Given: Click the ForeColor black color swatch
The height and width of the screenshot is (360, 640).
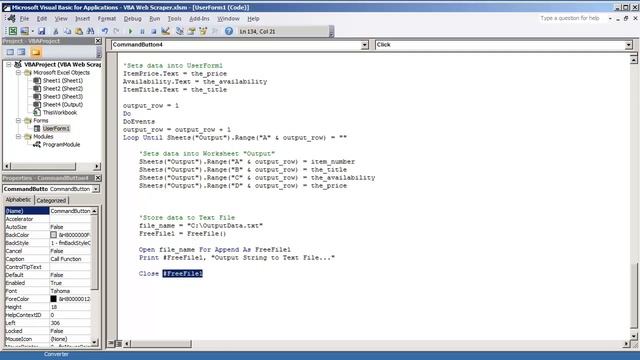Looking at the screenshot, I should coord(53,299).
